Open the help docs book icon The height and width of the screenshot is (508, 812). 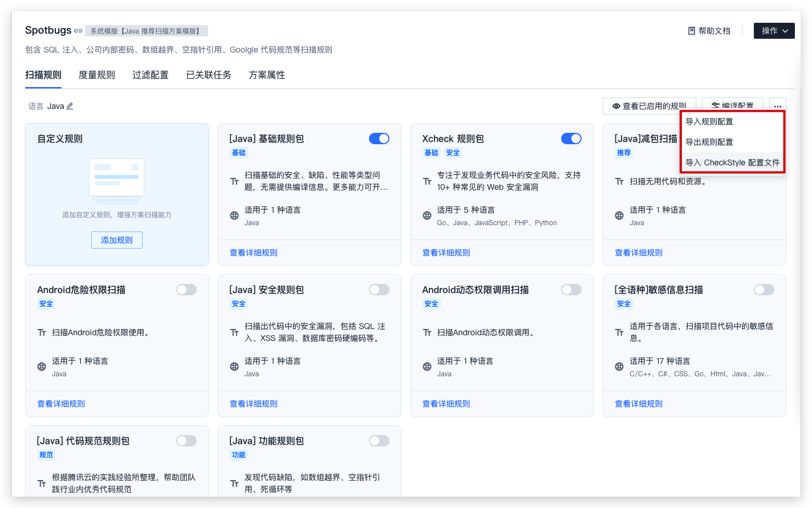pos(692,31)
